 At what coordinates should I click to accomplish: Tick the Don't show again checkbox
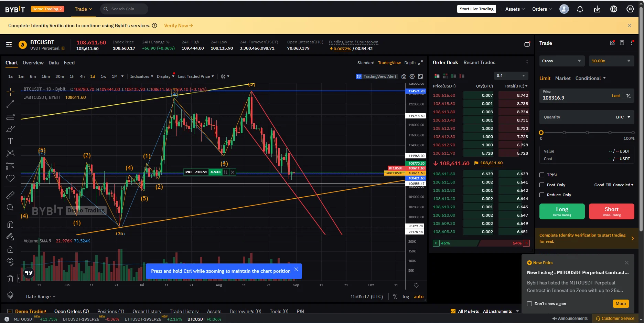(529, 304)
